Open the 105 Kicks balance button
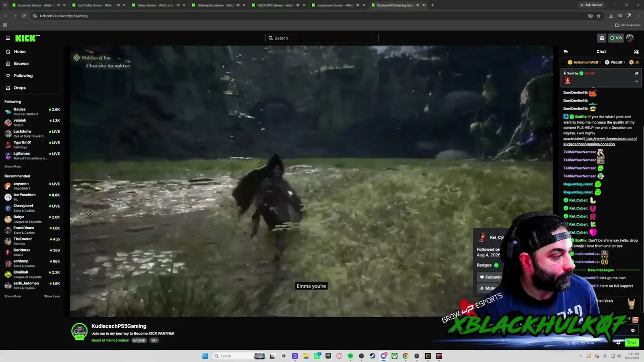 [616, 38]
